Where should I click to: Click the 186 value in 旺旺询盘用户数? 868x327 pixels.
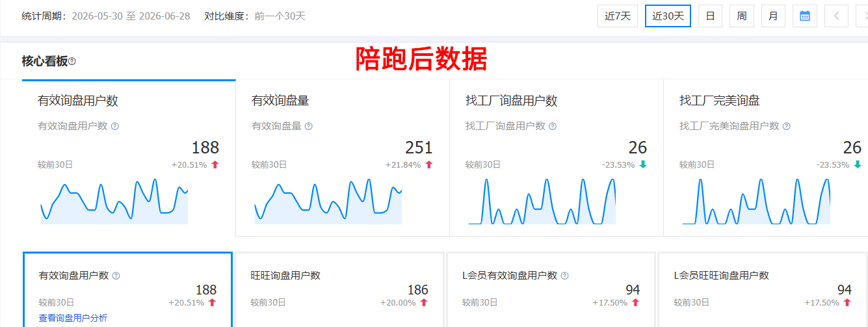tap(418, 290)
